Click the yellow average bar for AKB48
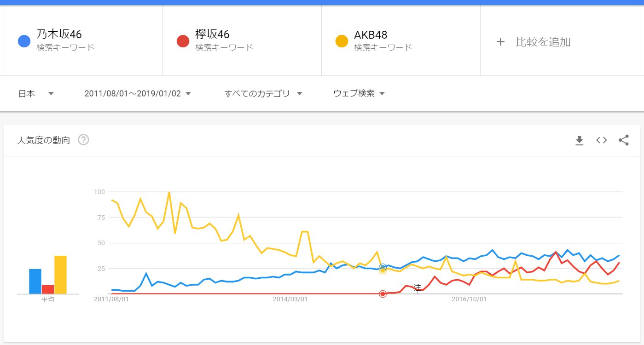The image size is (644, 345). (x=60, y=275)
